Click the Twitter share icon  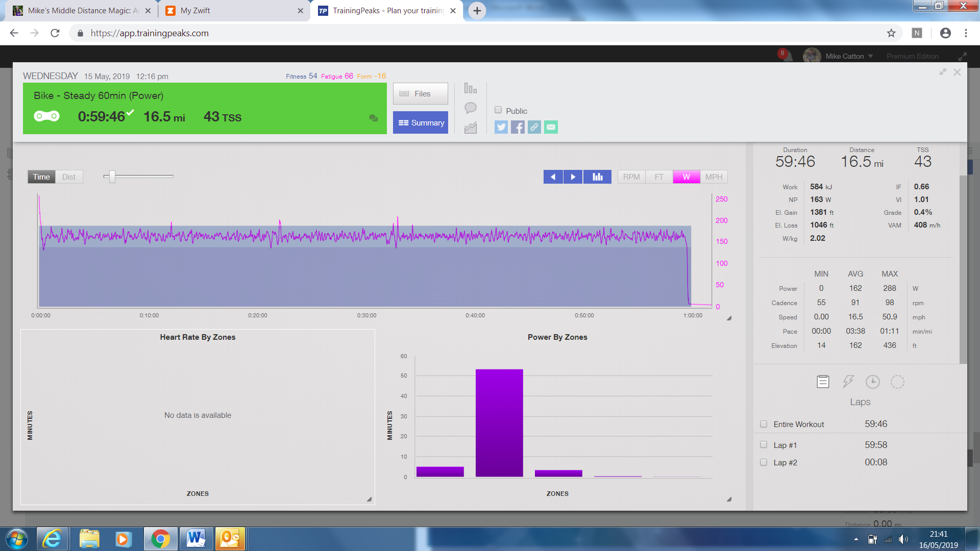[x=501, y=127]
